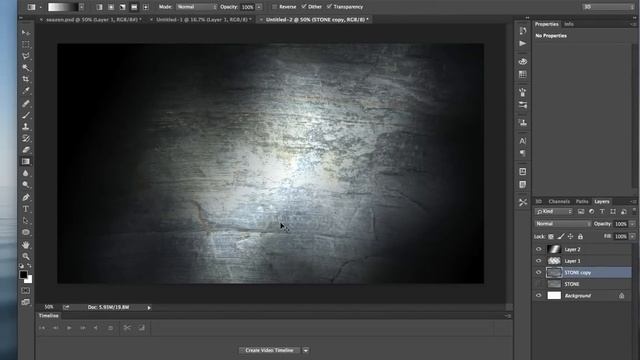
Task: Lock image pixels with the brush lock icon
Action: click(561, 236)
